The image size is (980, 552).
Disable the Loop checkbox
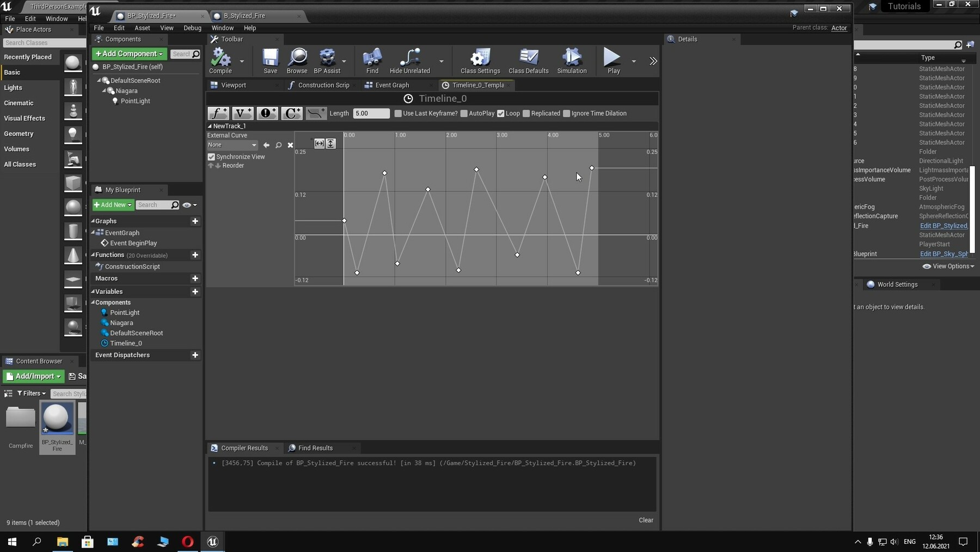501,113
